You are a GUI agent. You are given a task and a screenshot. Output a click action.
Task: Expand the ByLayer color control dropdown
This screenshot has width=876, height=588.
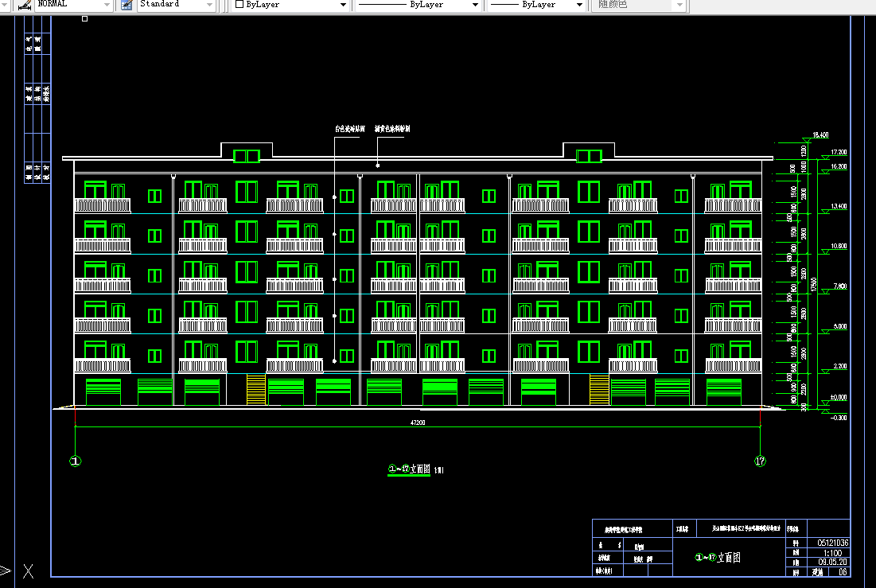coord(343,5)
